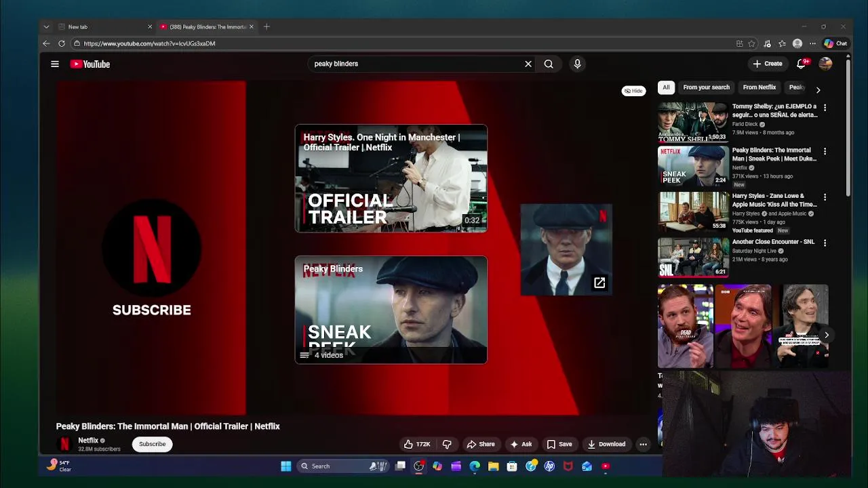Open the HP app on taskbar
868x488 pixels.
549,466
